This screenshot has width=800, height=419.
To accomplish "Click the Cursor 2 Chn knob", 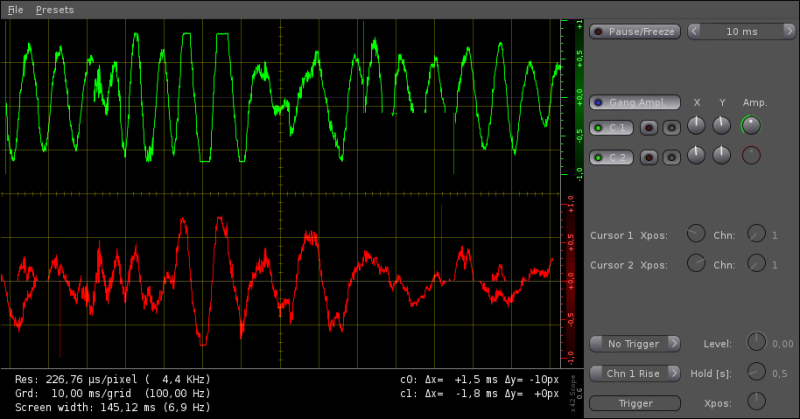I will coord(756,263).
